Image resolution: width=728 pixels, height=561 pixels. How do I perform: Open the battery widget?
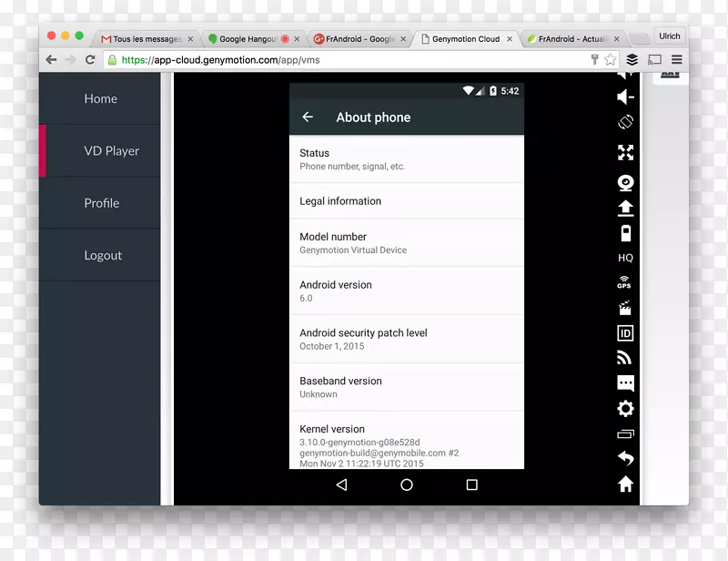(625, 233)
